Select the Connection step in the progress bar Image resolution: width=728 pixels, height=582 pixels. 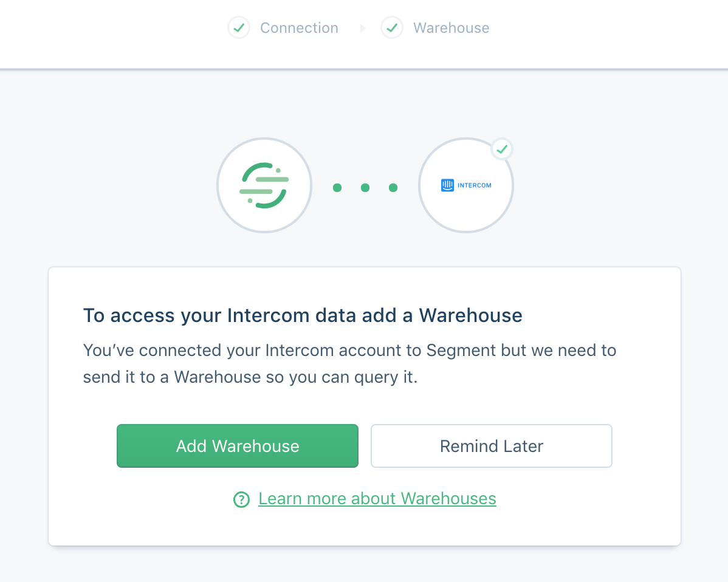pos(299,27)
